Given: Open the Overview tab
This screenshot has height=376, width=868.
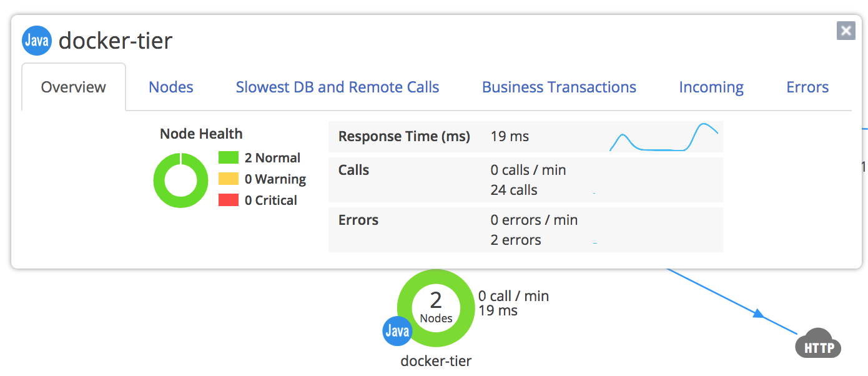Looking at the screenshot, I should 74,87.
